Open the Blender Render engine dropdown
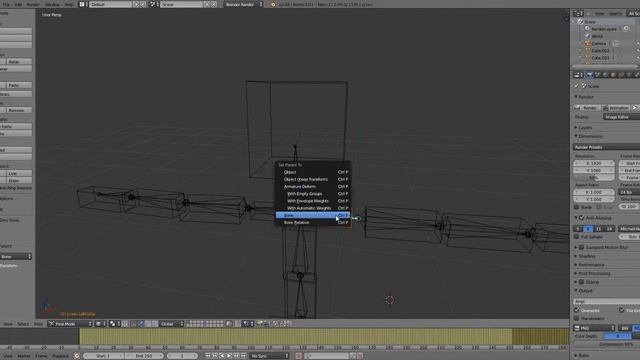This screenshot has height=360, width=640. pos(243,4)
